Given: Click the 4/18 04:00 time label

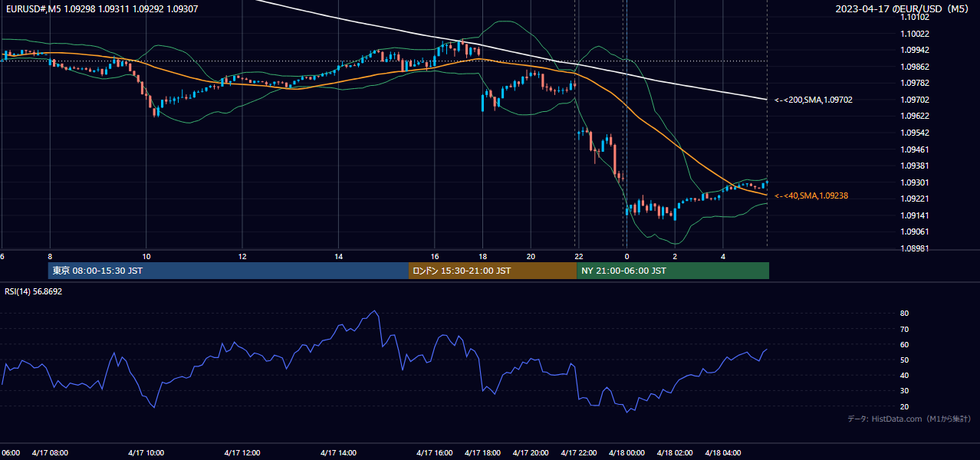Looking at the screenshot, I should (723, 453).
